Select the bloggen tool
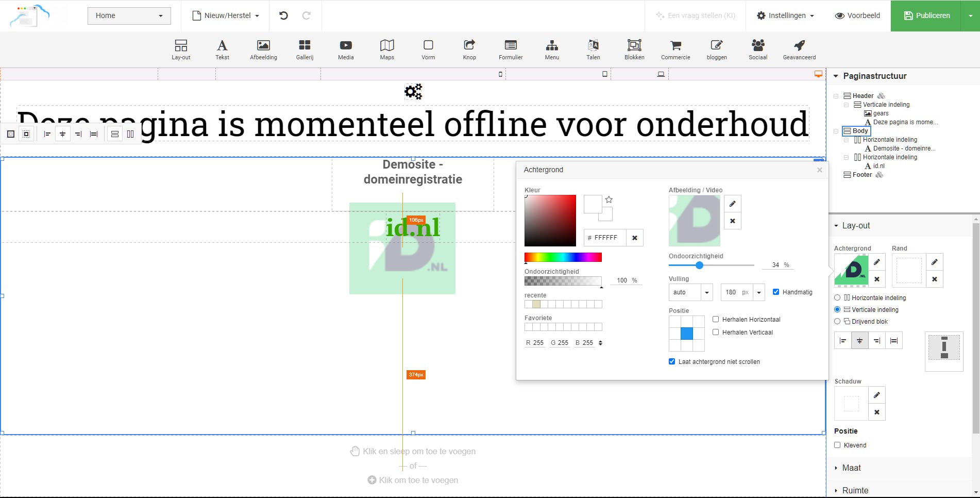 click(x=717, y=49)
